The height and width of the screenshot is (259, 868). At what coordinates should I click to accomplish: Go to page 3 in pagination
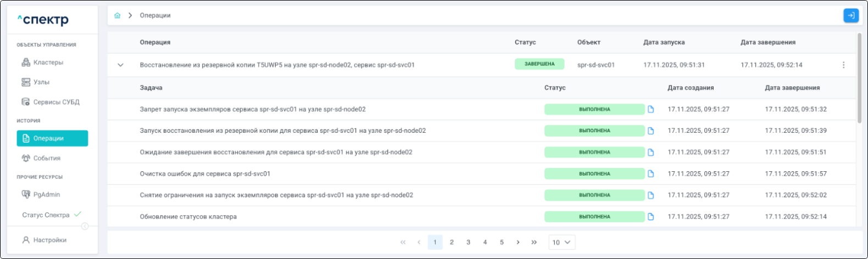pos(468,242)
